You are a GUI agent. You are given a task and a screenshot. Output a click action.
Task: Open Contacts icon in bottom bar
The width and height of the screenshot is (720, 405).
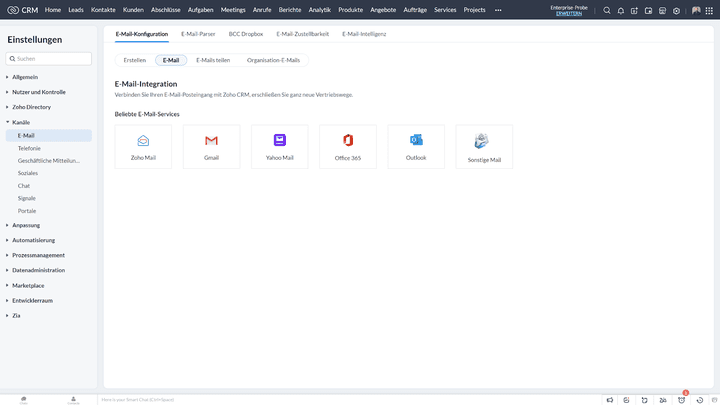(73, 400)
